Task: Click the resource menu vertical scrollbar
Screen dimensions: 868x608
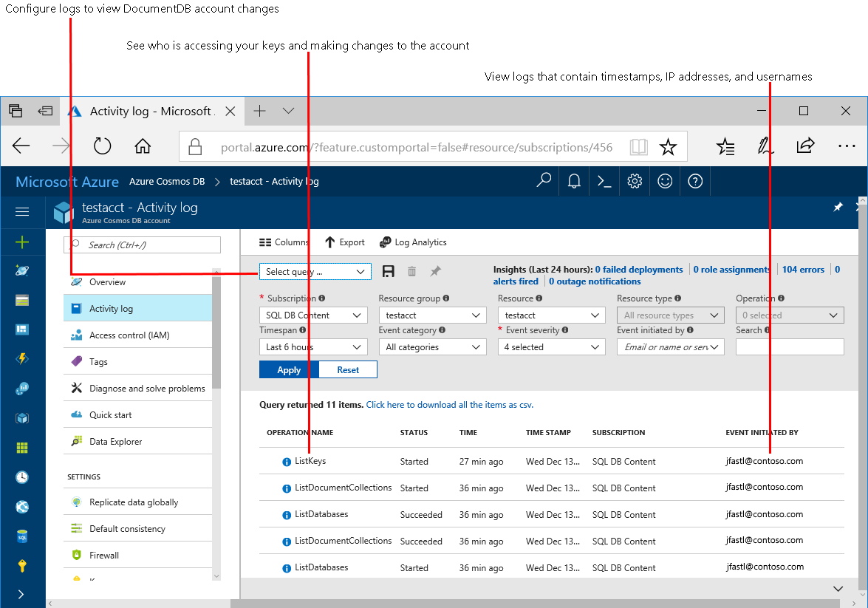Action: point(216,332)
